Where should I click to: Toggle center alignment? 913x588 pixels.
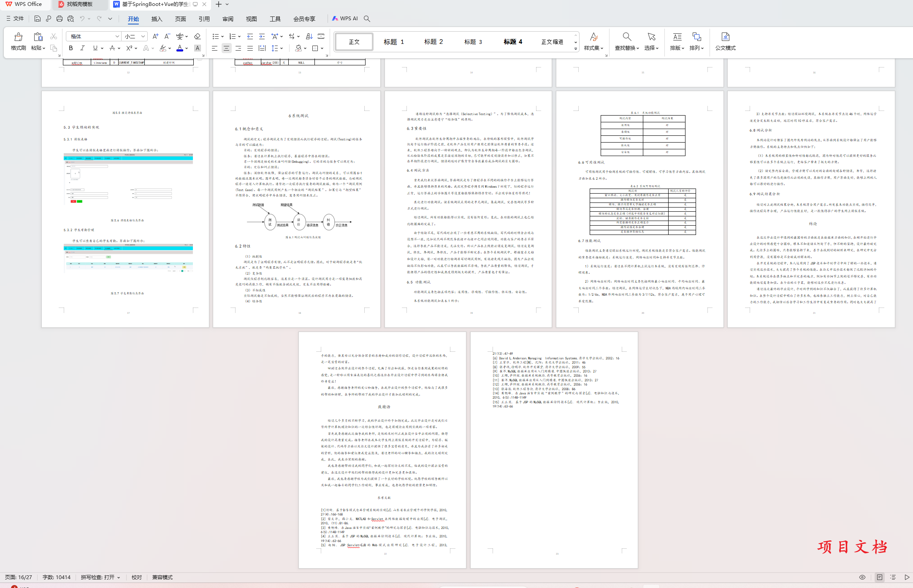pos(226,48)
